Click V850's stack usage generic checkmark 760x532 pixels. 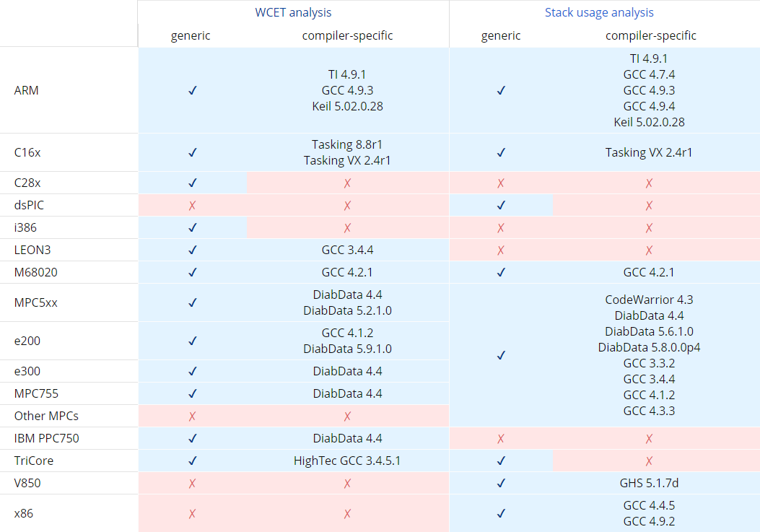tap(501, 484)
